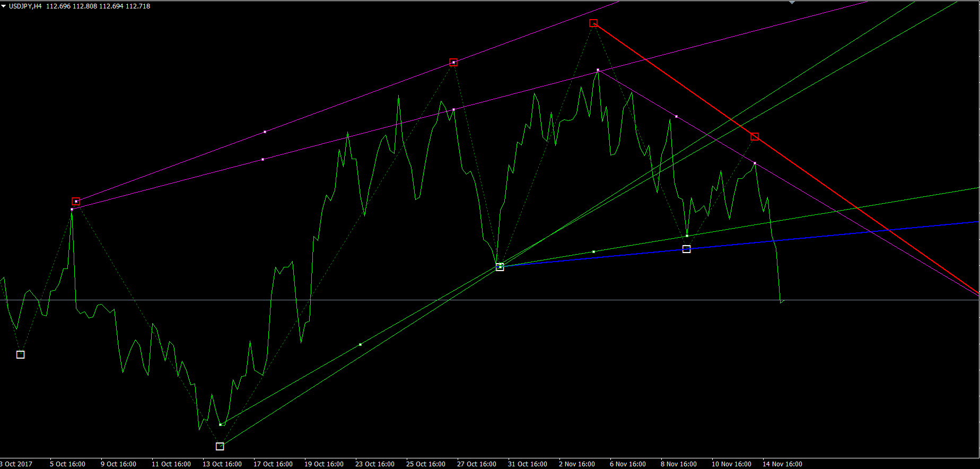Click the USDJPY,H4 symbol label
Image resolution: width=980 pixels, height=469 pixels.
point(25,6)
